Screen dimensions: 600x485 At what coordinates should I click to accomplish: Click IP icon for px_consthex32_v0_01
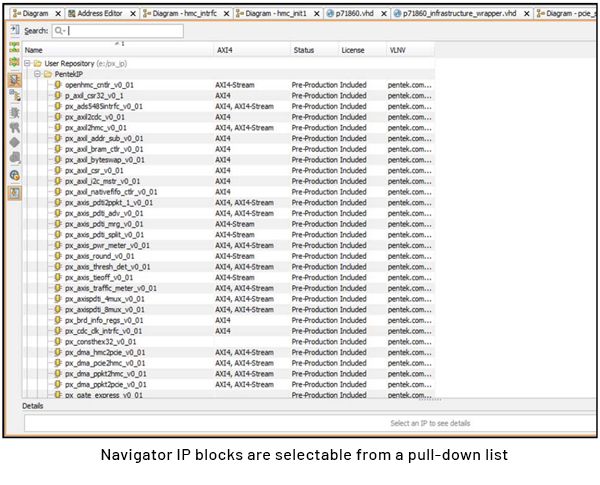[57, 341]
